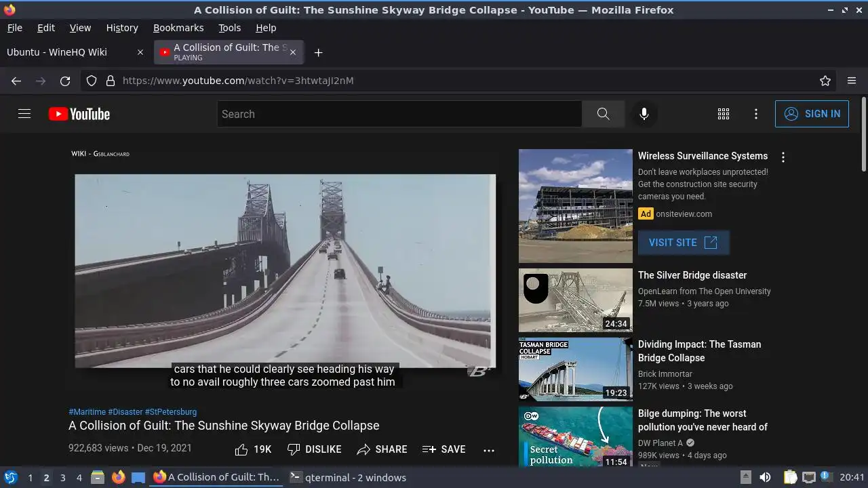
Task: Open the History menu
Action: 122,28
